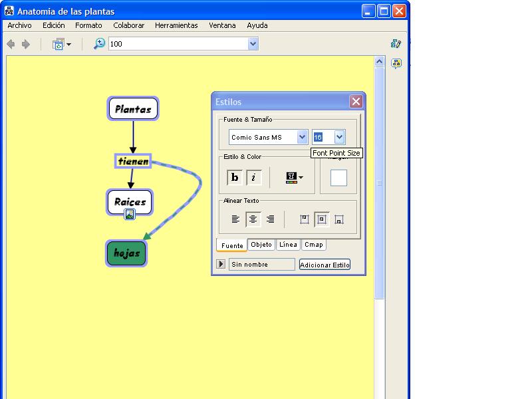This screenshot has height=399, width=532.
Task: Switch to the Objeto tab
Action: pyautogui.click(x=261, y=245)
